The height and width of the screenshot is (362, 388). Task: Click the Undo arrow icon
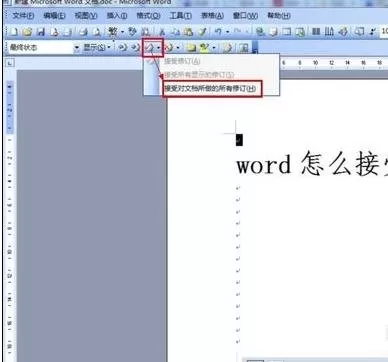point(218,32)
